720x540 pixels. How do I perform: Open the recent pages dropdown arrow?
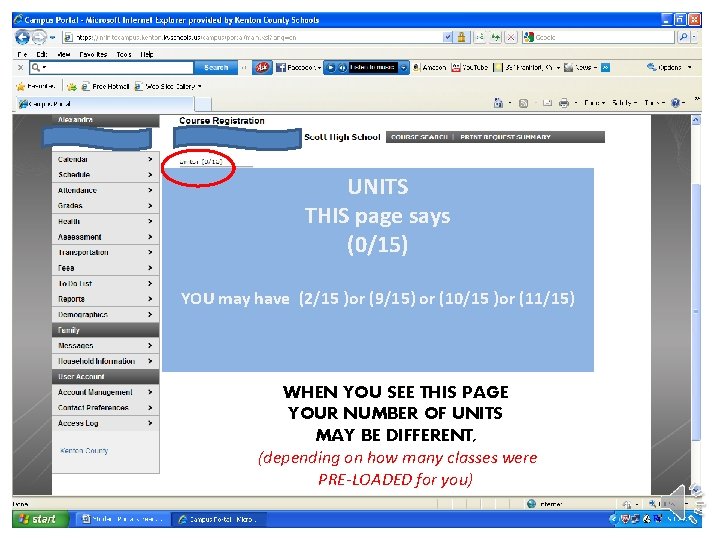pyautogui.click(x=53, y=37)
